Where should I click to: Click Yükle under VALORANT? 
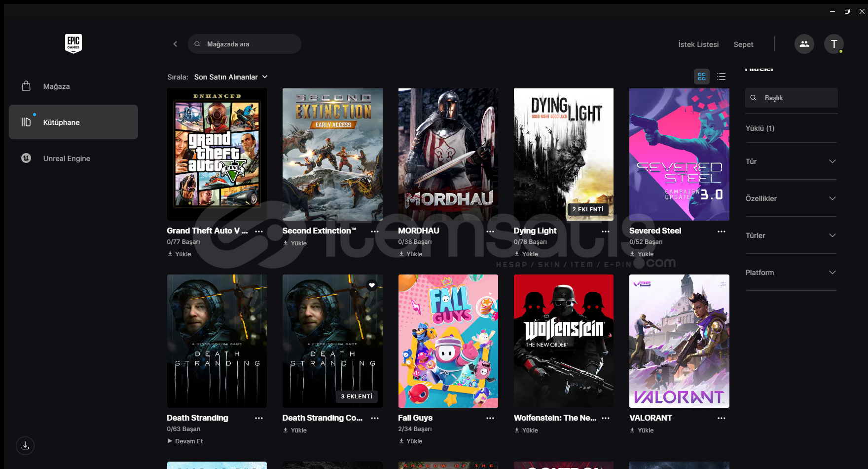[642, 430]
